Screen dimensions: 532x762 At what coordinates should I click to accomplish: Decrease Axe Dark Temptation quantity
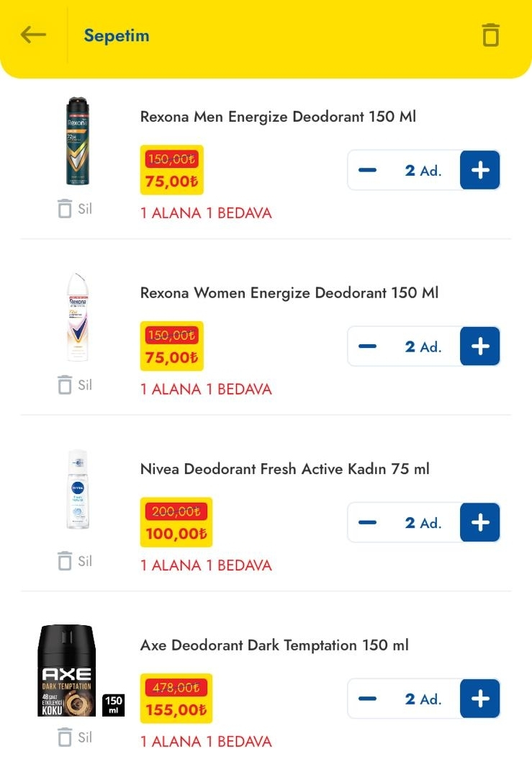tap(367, 699)
